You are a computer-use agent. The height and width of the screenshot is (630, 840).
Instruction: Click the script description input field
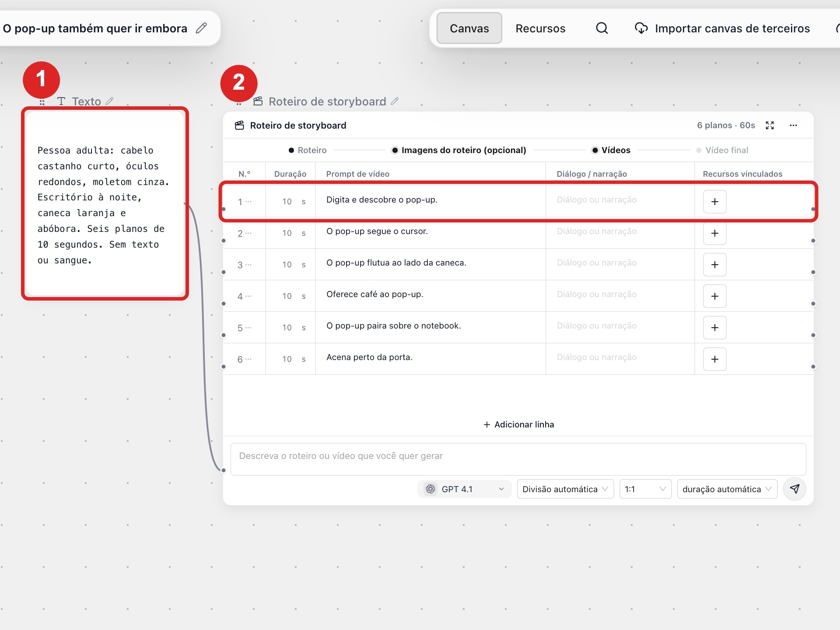(x=518, y=459)
